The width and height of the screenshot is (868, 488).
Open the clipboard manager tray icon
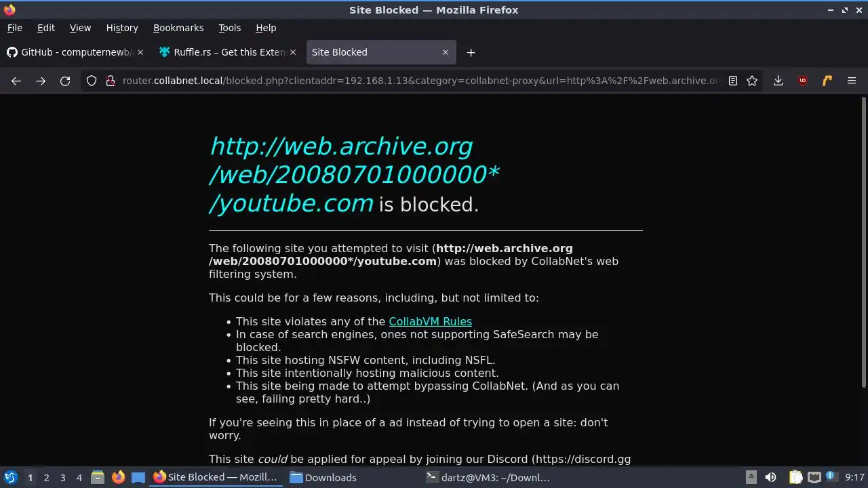pyautogui.click(x=795, y=477)
